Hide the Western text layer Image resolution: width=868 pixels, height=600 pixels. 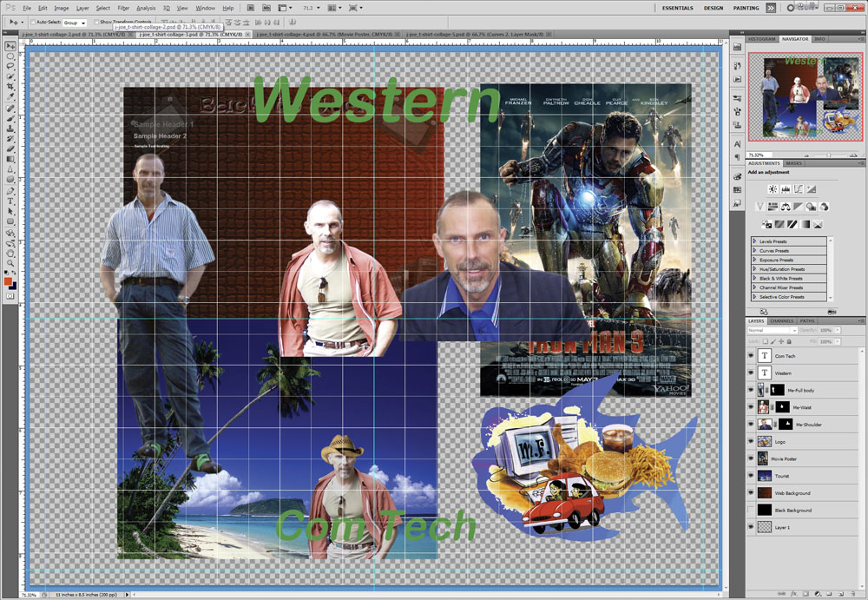(x=751, y=373)
